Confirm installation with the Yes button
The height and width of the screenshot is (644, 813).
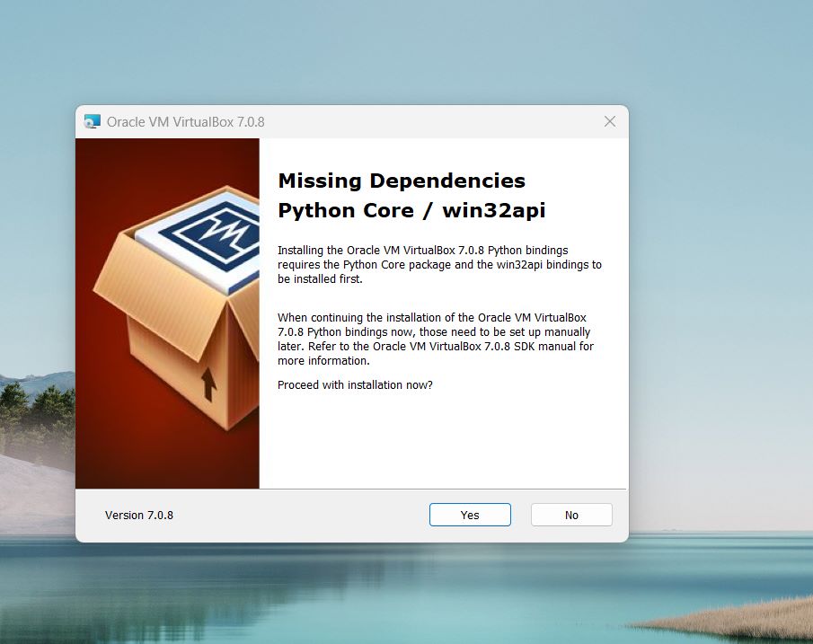pyautogui.click(x=470, y=515)
